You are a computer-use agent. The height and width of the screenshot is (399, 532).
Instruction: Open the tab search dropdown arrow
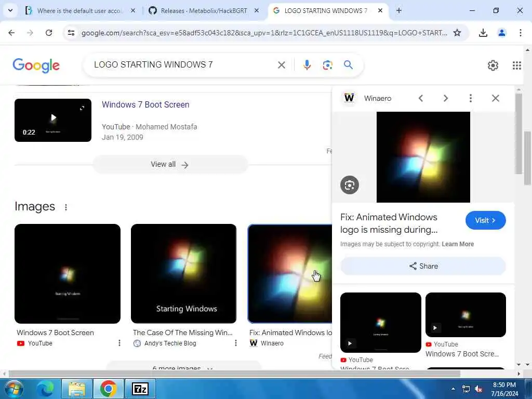point(10,10)
